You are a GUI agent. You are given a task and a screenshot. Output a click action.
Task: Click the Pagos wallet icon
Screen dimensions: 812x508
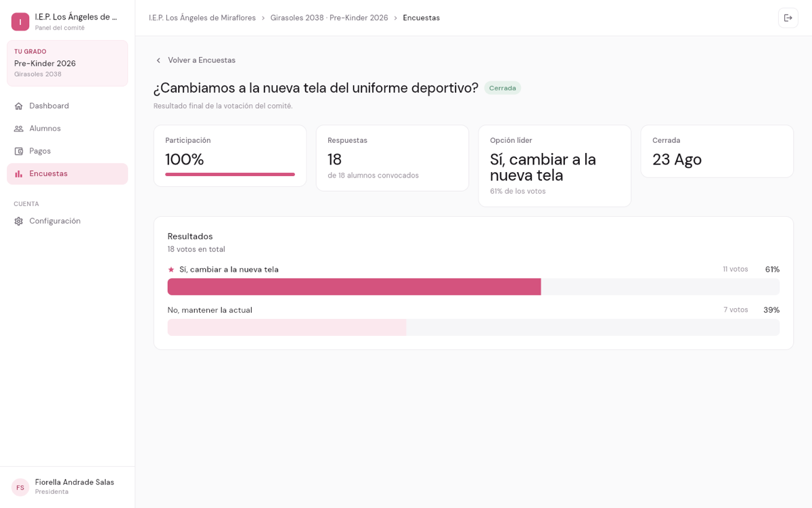click(19, 151)
